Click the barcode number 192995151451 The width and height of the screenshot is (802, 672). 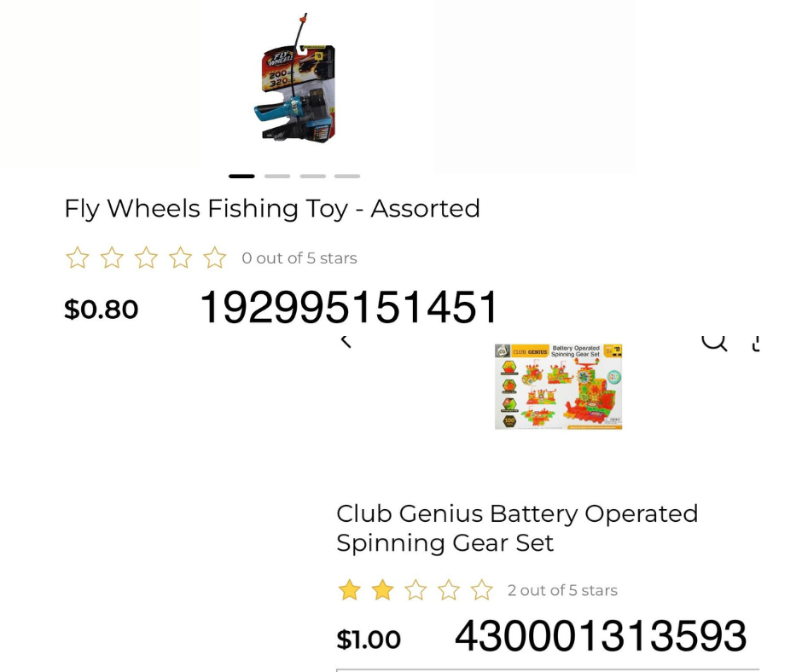pyautogui.click(x=348, y=308)
